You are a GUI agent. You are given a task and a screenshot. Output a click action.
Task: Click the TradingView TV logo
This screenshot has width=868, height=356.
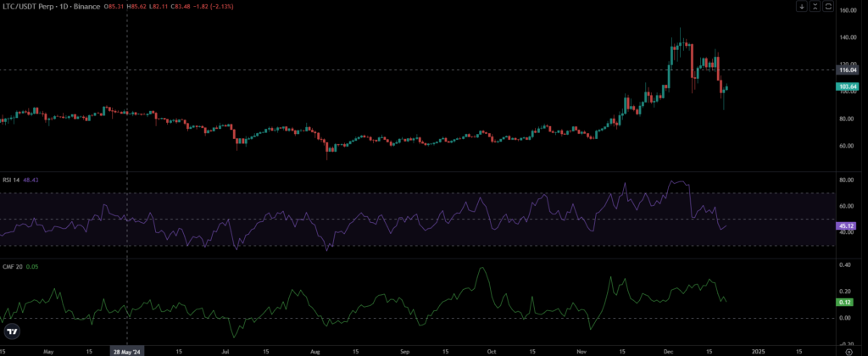click(x=13, y=331)
